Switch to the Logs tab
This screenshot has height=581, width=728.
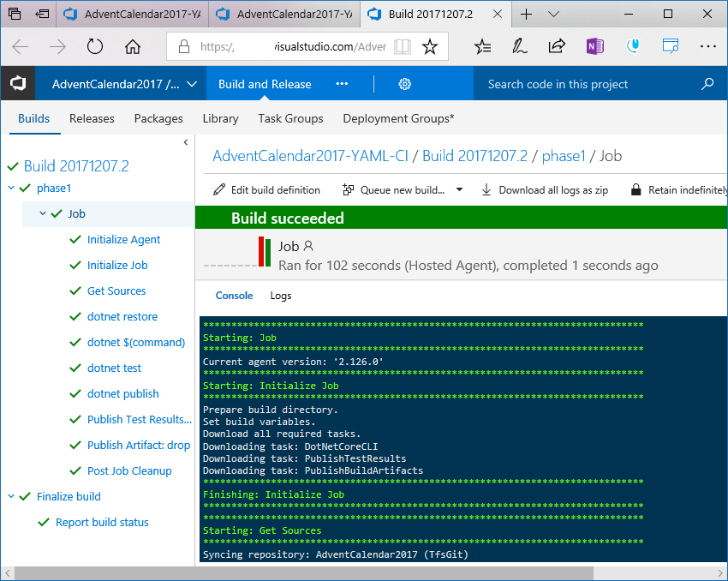[281, 296]
